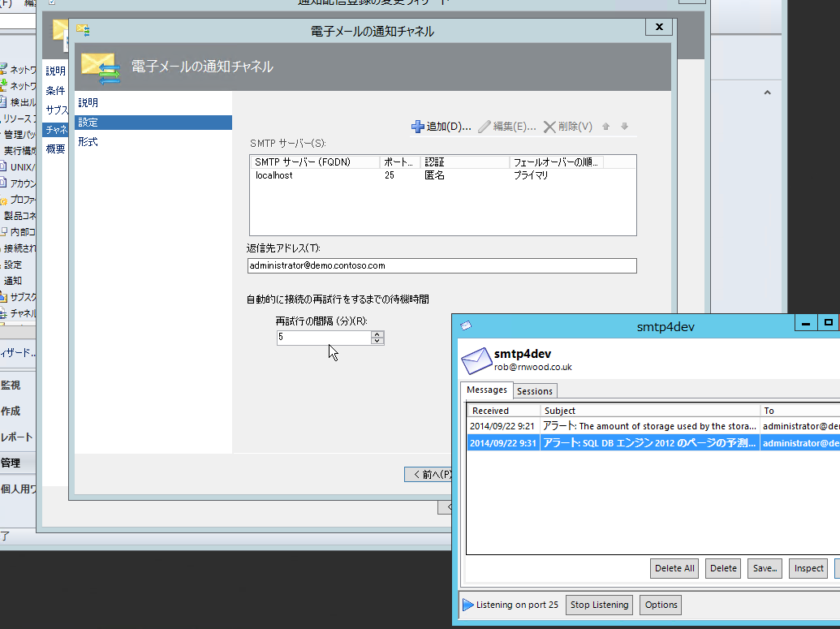Image resolution: width=840 pixels, height=629 pixels.
Task: Select the プロファイル icon in the sidebar
Action: [7, 199]
